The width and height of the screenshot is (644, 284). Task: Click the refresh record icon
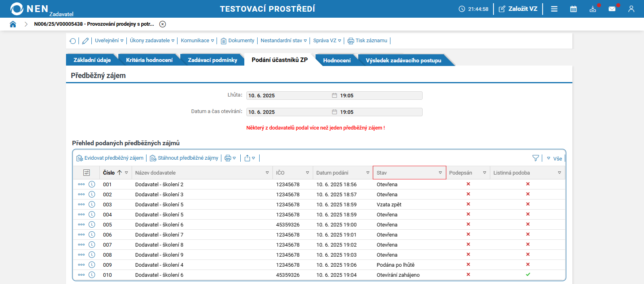(x=73, y=41)
